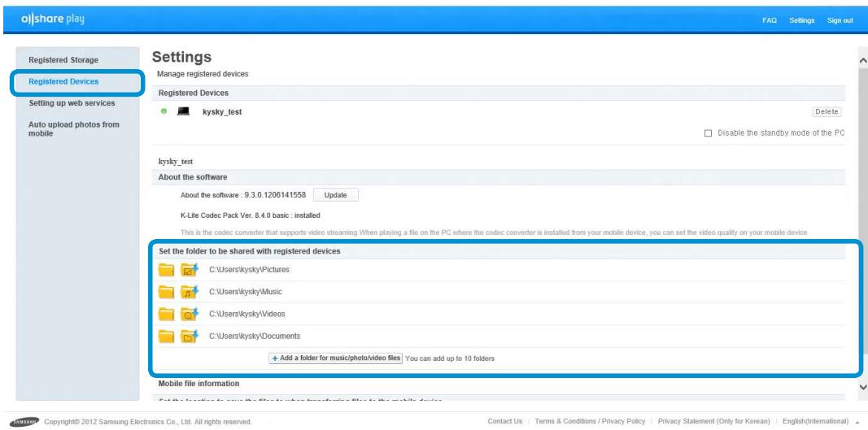
Task: Click the Update software button
Action: [335, 195]
